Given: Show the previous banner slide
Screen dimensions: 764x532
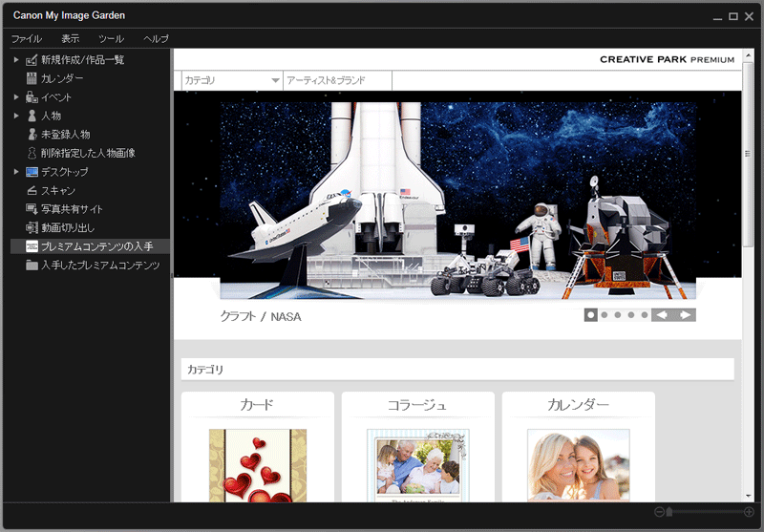Looking at the screenshot, I should click(662, 315).
